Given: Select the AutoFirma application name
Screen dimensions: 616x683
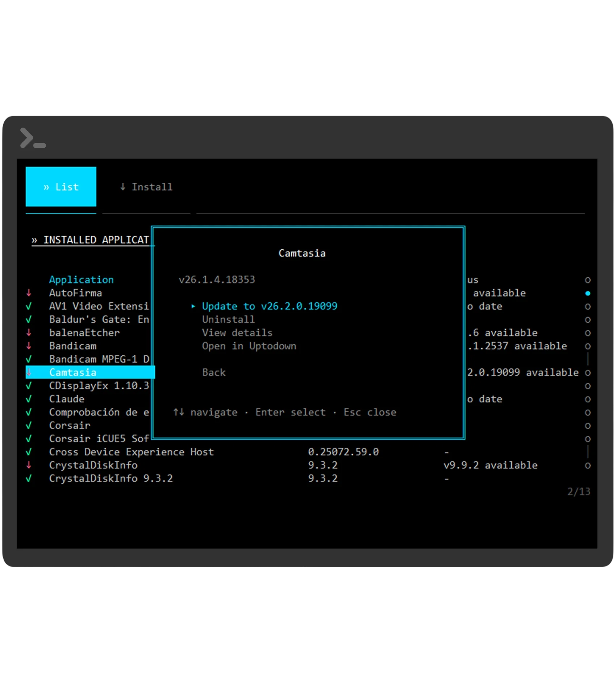Looking at the screenshot, I should [x=75, y=293].
